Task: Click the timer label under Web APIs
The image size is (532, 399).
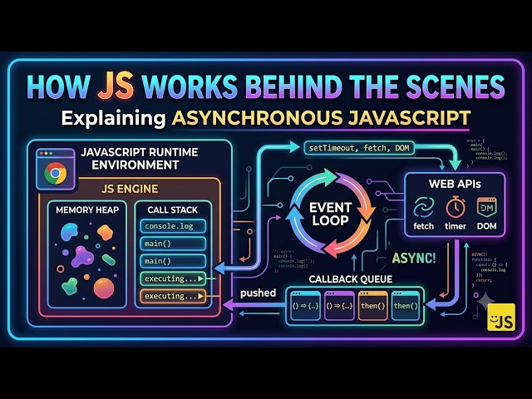Action: coord(456,226)
